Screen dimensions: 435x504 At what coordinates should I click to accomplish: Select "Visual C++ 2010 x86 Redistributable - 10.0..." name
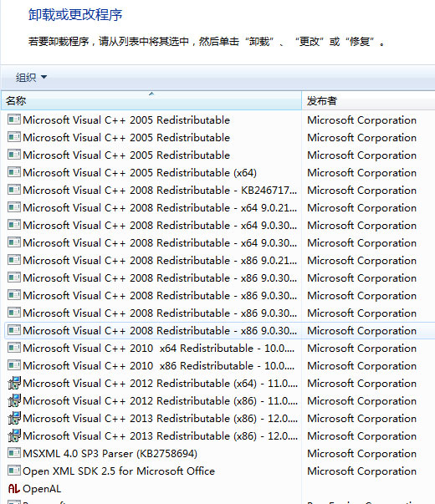click(159, 366)
